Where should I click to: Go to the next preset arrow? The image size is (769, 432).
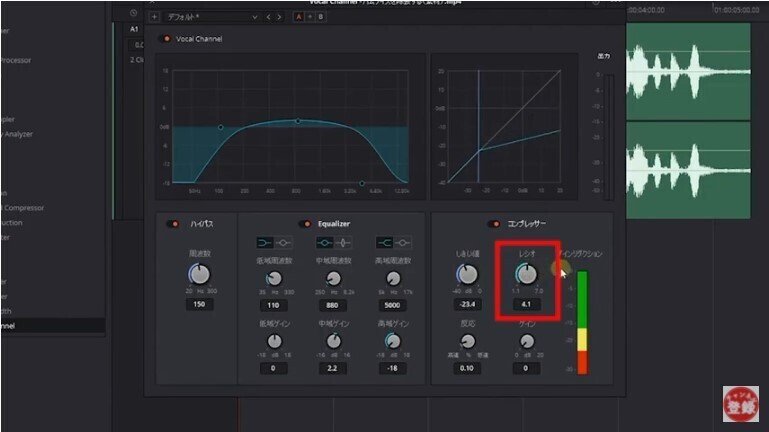coord(279,17)
